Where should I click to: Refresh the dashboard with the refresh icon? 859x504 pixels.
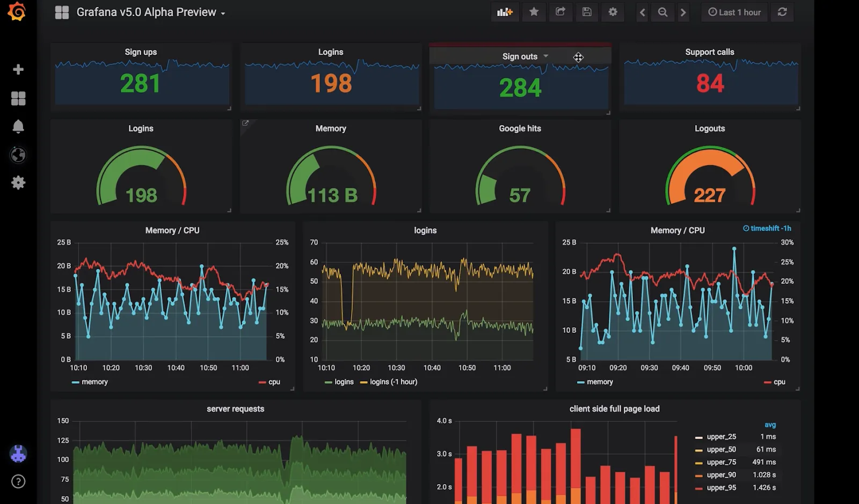[x=782, y=12]
